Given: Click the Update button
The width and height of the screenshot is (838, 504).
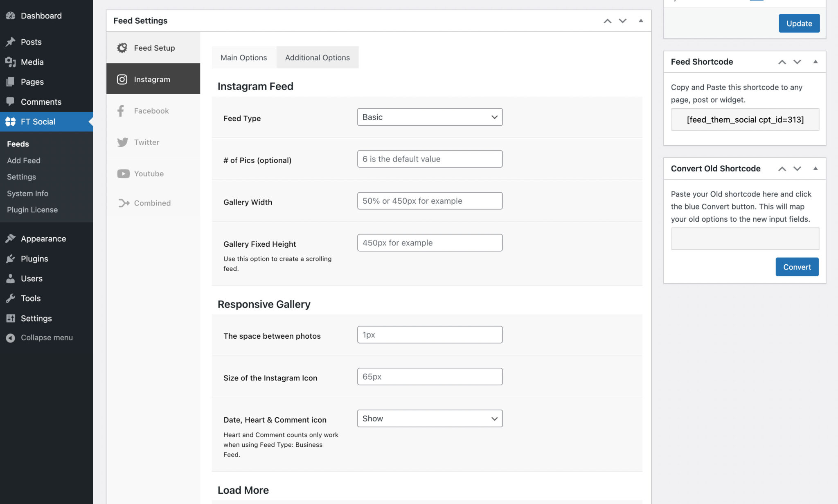Looking at the screenshot, I should [x=799, y=23].
